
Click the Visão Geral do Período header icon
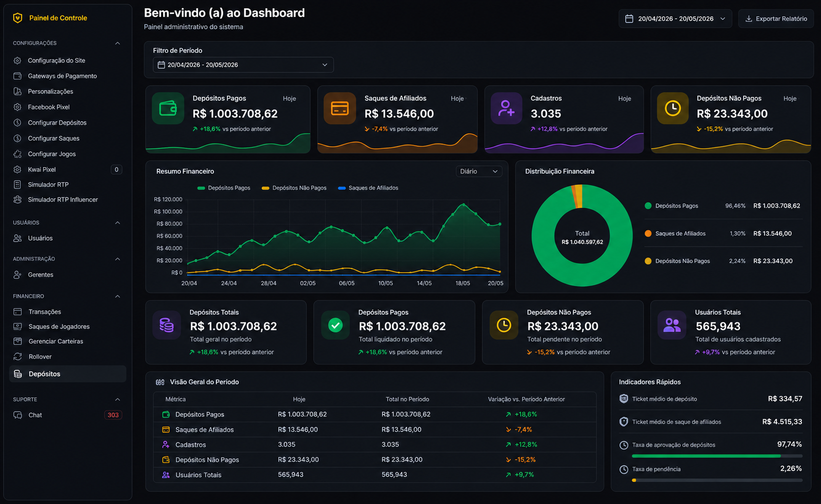tap(160, 382)
